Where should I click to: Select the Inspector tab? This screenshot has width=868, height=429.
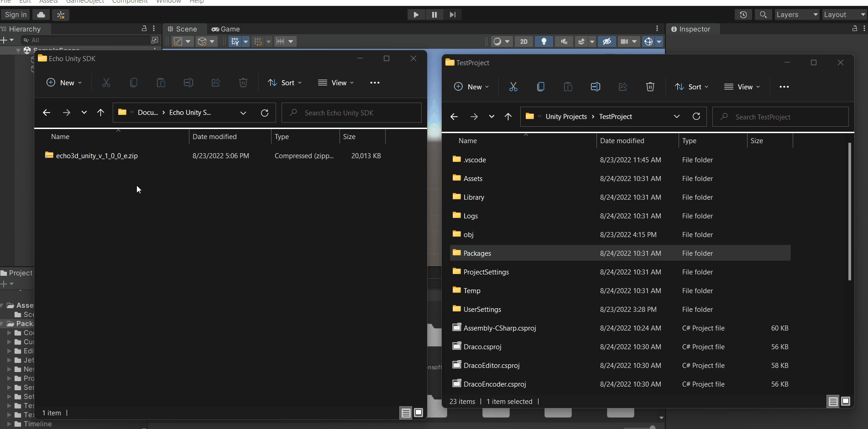[x=691, y=29]
